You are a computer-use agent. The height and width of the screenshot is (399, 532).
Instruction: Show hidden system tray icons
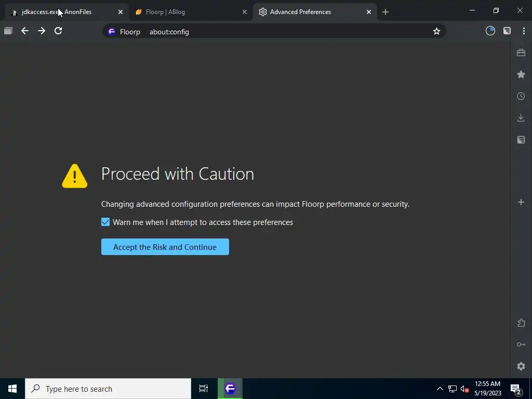point(440,389)
